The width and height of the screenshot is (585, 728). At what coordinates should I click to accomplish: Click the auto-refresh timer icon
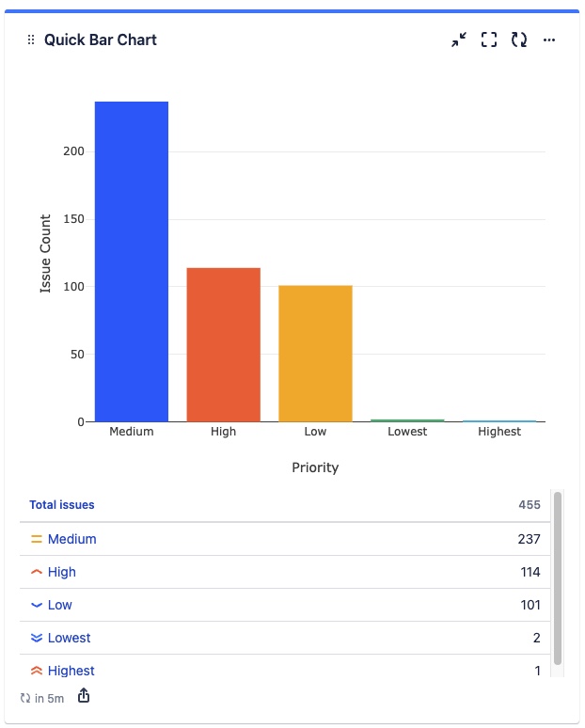click(x=25, y=699)
